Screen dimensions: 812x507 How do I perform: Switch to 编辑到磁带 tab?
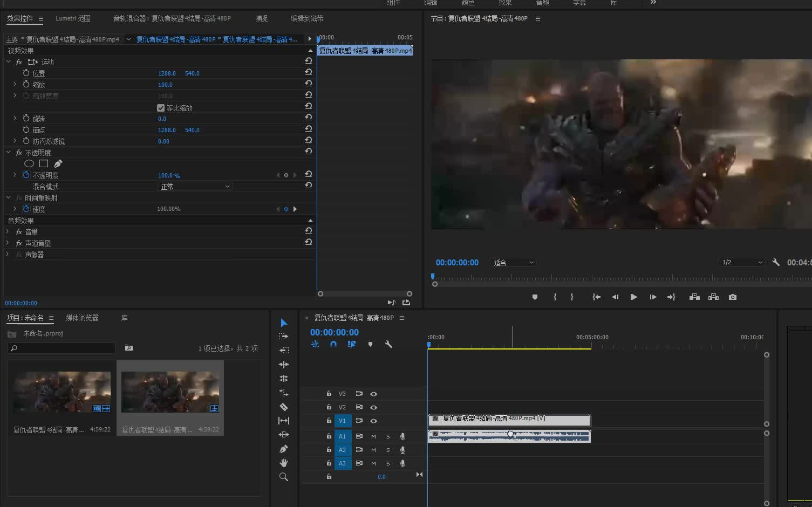point(307,18)
